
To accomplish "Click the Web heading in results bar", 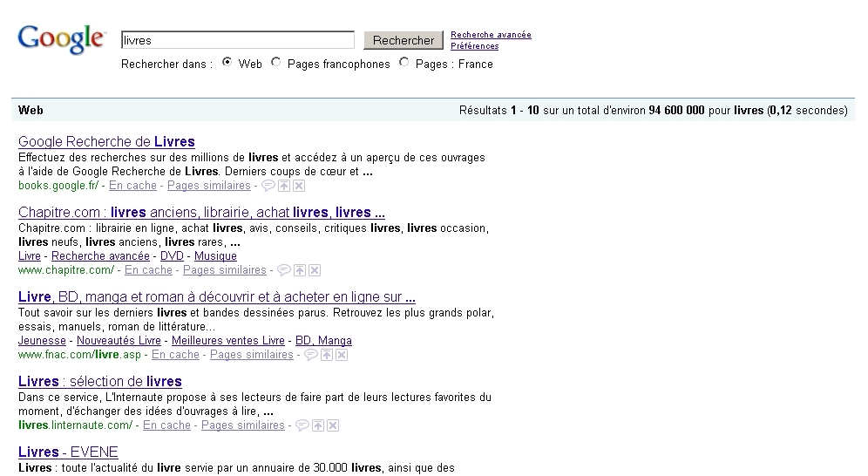I will pyautogui.click(x=31, y=110).
